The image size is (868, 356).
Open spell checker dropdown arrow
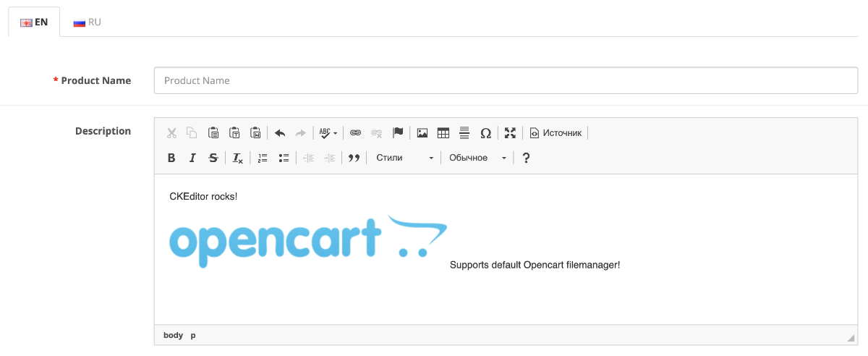(336, 134)
